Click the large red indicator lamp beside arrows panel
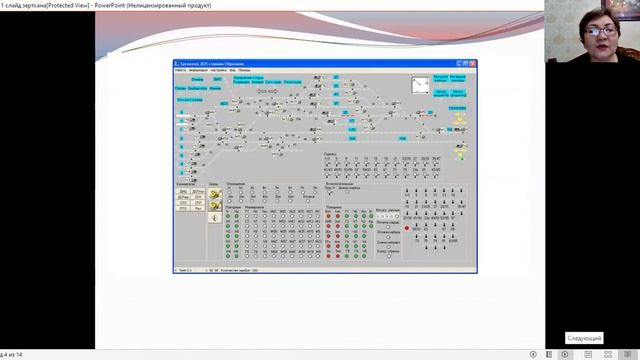640x360 pixels. pos(407,229)
